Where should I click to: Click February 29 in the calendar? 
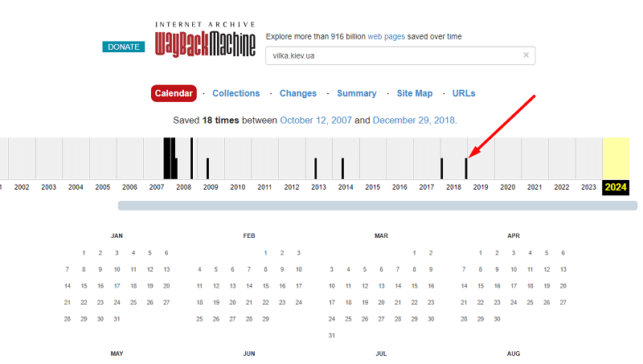click(x=266, y=319)
